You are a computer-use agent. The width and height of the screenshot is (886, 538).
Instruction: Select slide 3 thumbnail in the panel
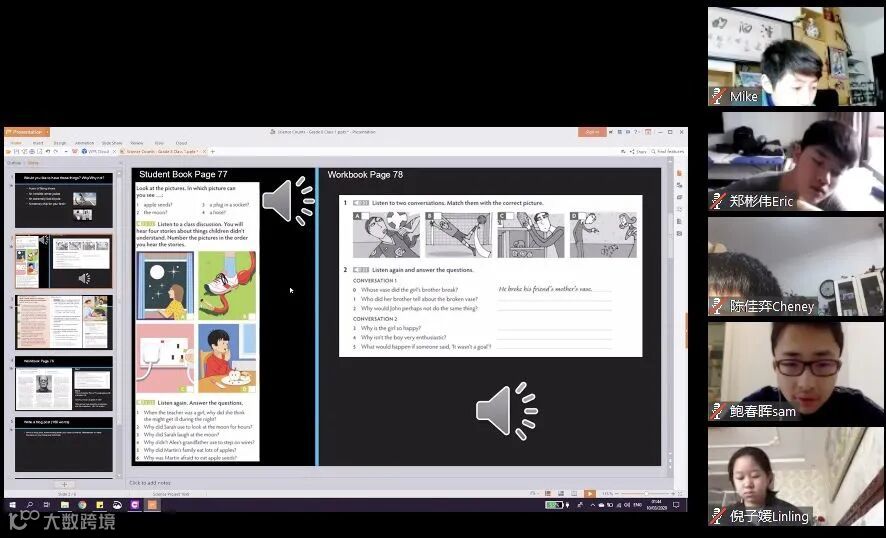[64, 322]
